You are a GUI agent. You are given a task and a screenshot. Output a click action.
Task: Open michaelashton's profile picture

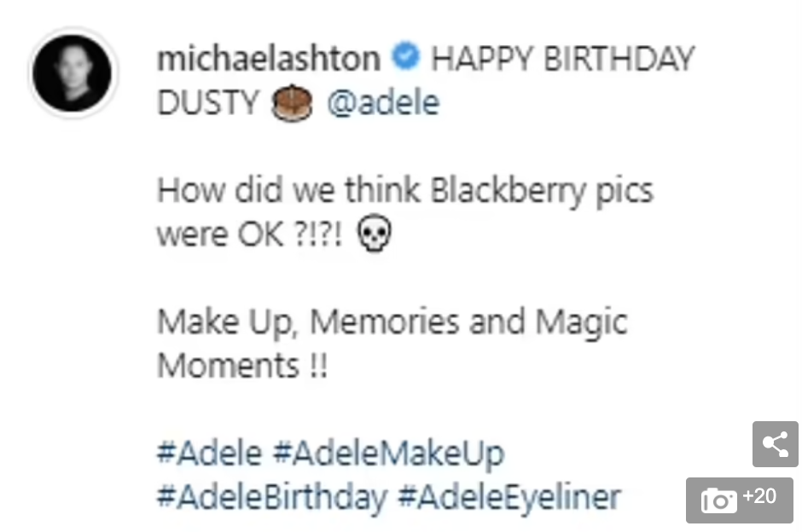73,72
